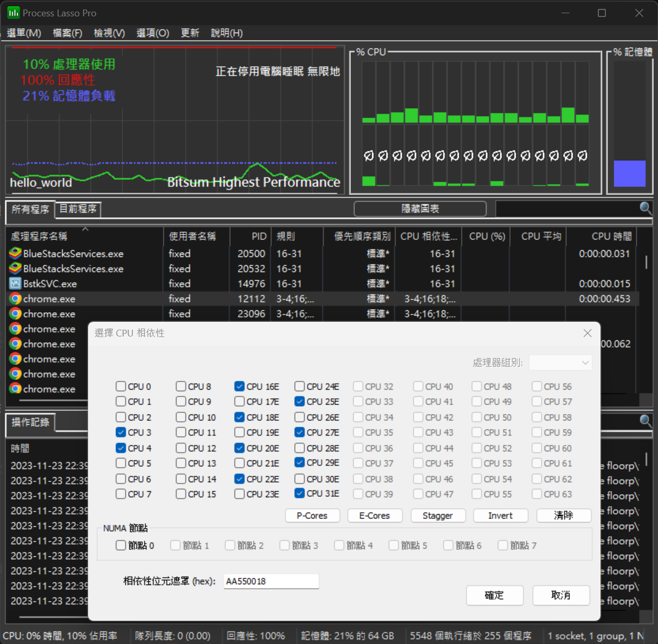The image size is (658, 644).
Task: Click the BlueStacksServices.exe icon on PID 20500 row
Action: 14,254
